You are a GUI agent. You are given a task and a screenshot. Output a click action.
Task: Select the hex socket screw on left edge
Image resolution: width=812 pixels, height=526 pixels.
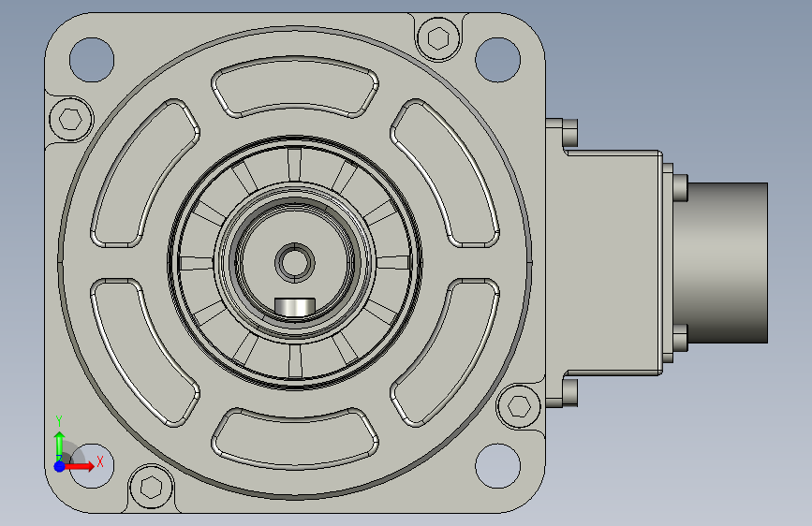pyautogui.click(x=71, y=119)
